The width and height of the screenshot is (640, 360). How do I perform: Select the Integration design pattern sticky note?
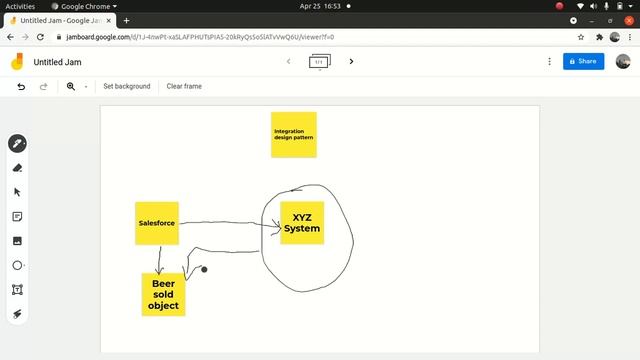[x=294, y=135]
